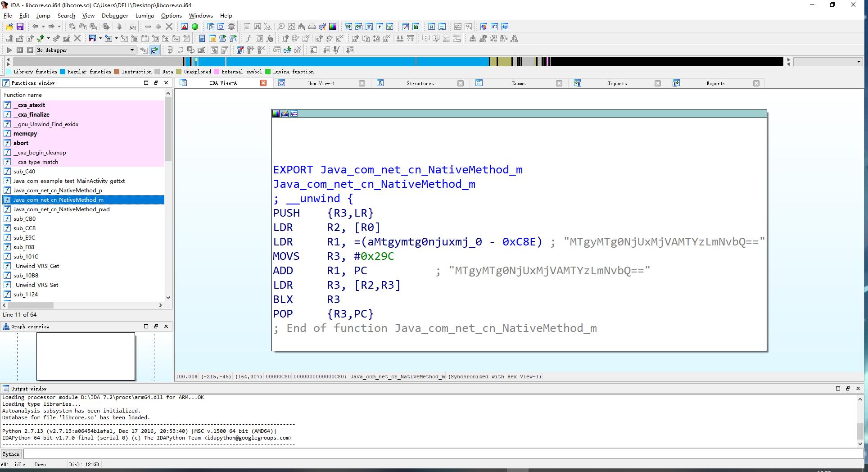
Task: Select Java_com_example_test_MainActivity_gettxt function
Action: [x=83, y=181]
